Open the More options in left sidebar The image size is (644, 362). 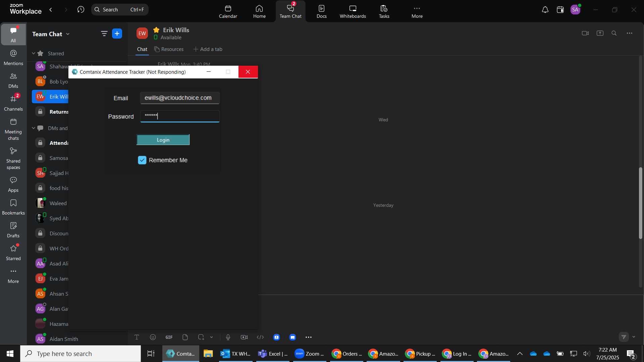click(x=13, y=276)
